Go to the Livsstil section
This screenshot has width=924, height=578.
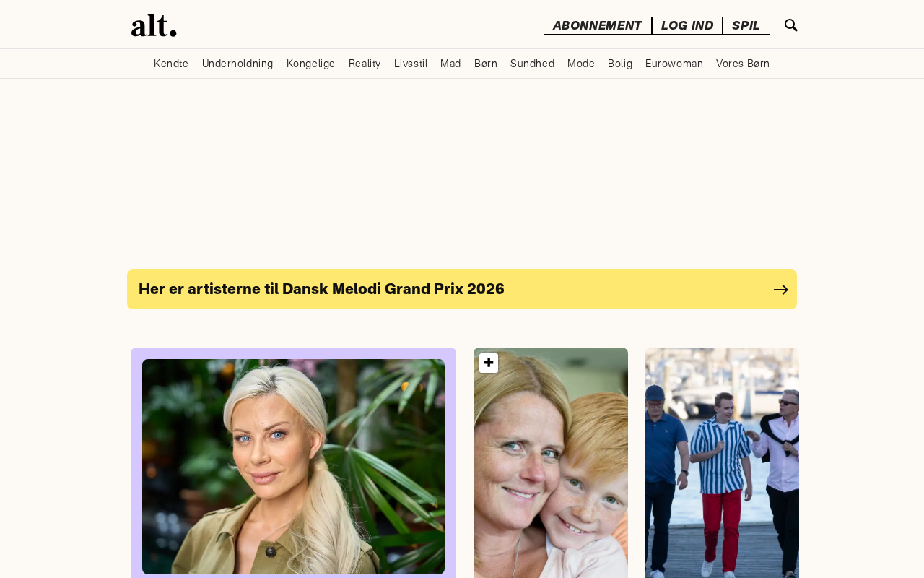pos(411,64)
